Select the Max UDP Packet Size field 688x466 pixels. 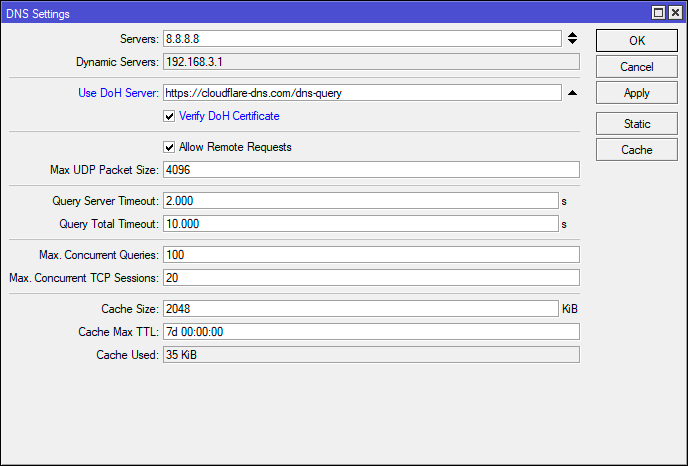point(370,170)
